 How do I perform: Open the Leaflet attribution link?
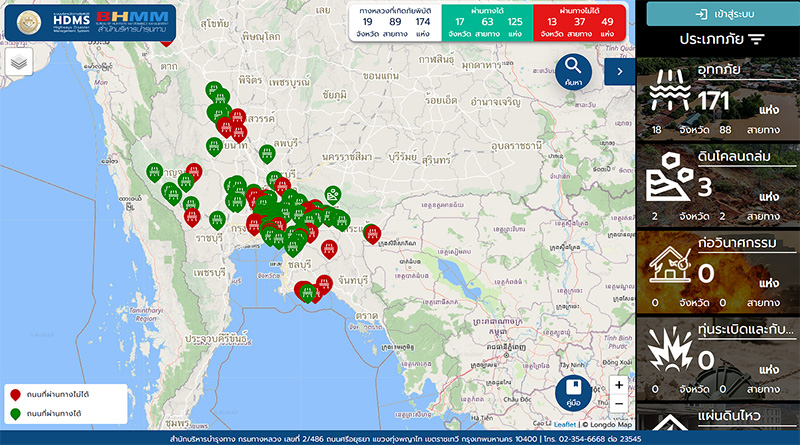pyautogui.click(x=565, y=424)
